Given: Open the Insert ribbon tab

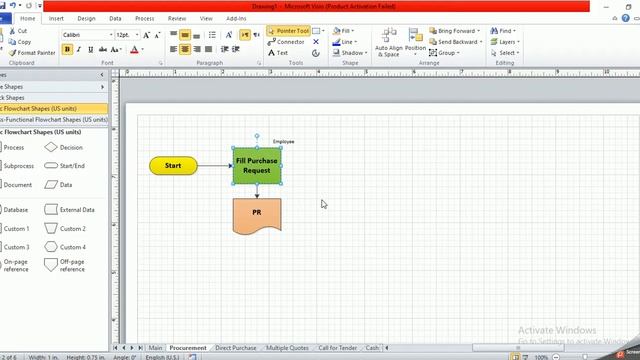Looking at the screenshot, I should click(x=56, y=18).
